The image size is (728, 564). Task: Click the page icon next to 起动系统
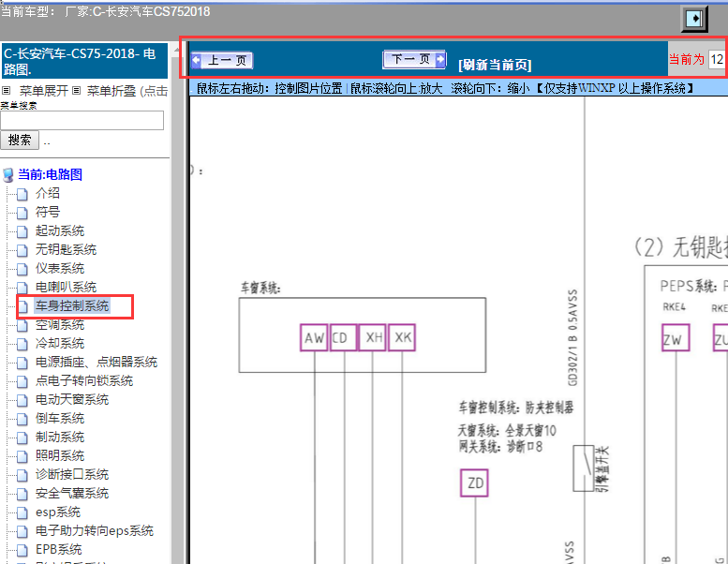(x=22, y=231)
